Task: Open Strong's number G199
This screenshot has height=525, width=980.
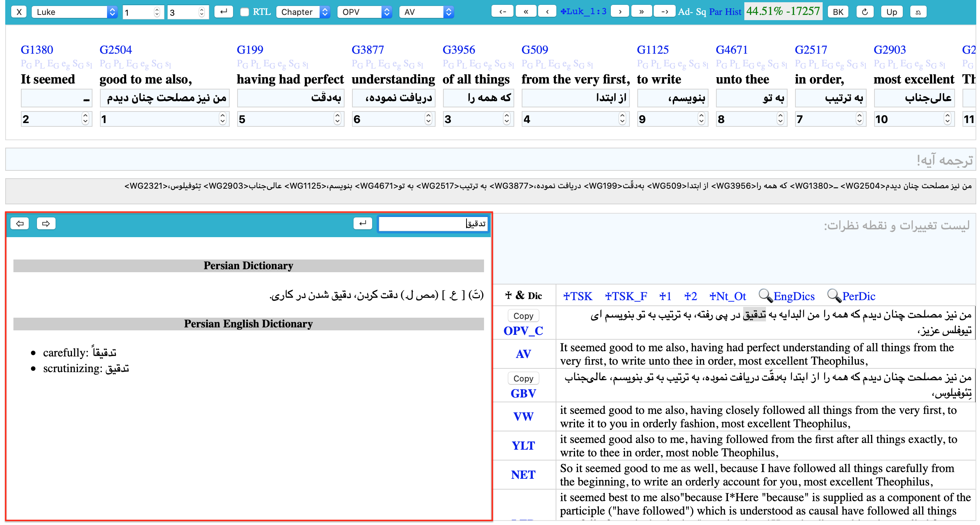Action: [x=250, y=50]
